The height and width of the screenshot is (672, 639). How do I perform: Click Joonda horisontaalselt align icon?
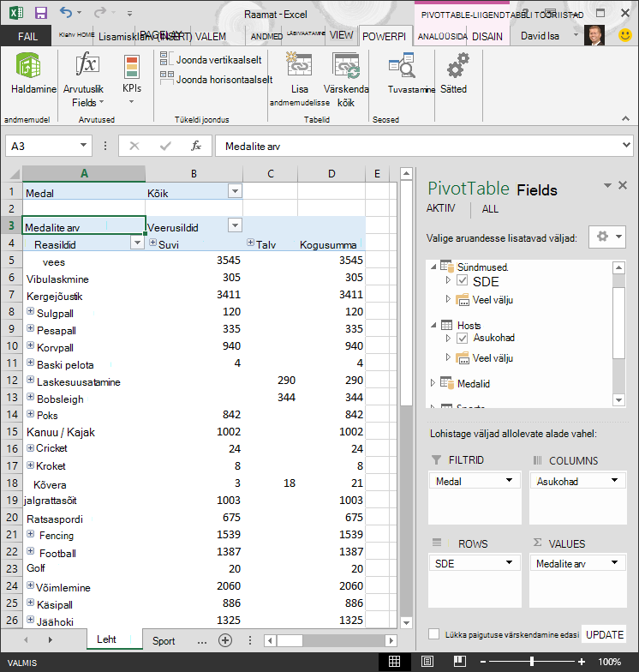click(166, 77)
